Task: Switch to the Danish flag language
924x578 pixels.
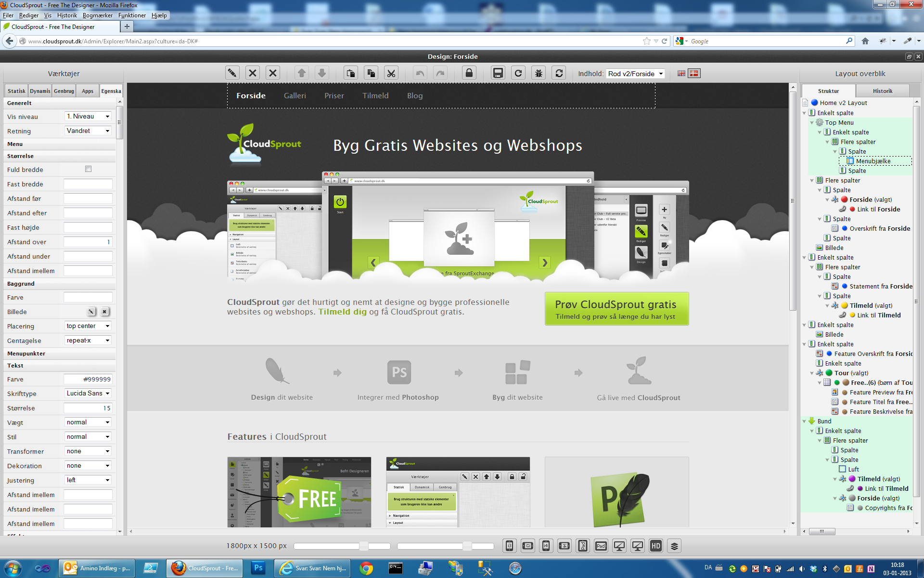Action: 694,73
